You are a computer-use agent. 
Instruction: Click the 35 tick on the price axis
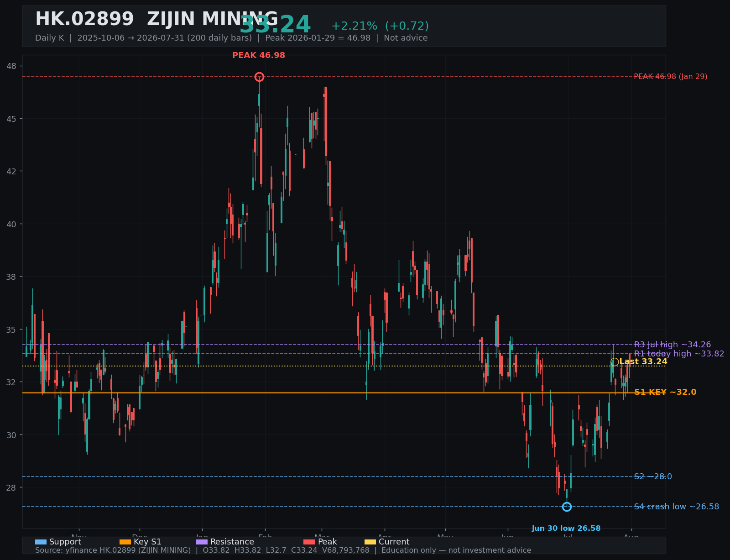click(11, 330)
